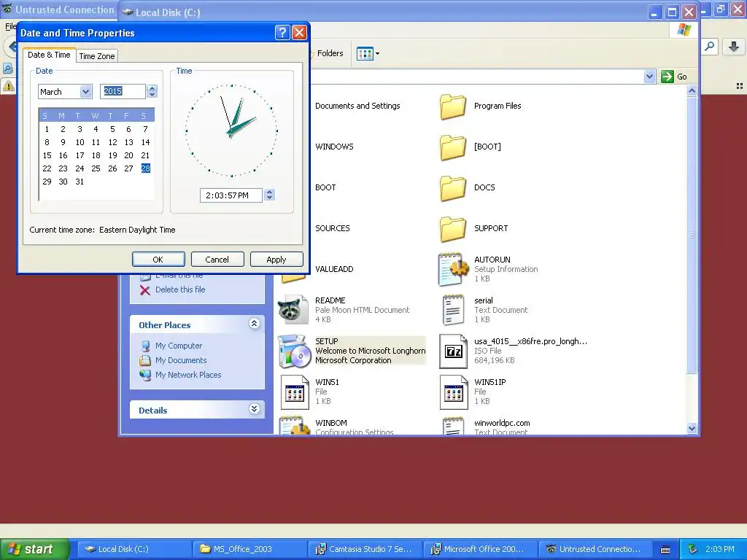Select day 15 in the calendar
This screenshot has height=560, width=747.
pos(47,156)
